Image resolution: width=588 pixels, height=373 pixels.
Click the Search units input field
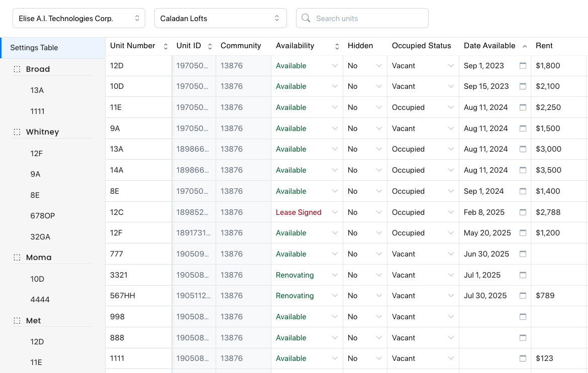click(x=362, y=18)
